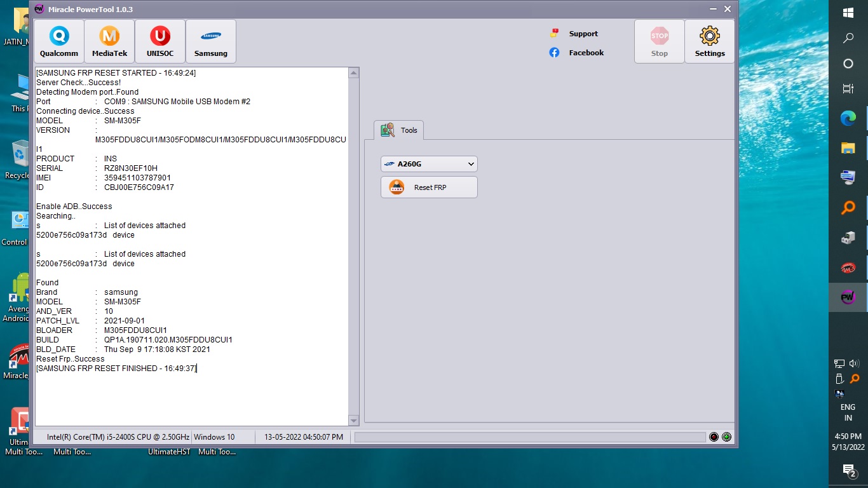Click the 'SAMSUNG FRP RESET FINISHED' log line
This screenshot has width=868, height=488.
click(x=116, y=369)
